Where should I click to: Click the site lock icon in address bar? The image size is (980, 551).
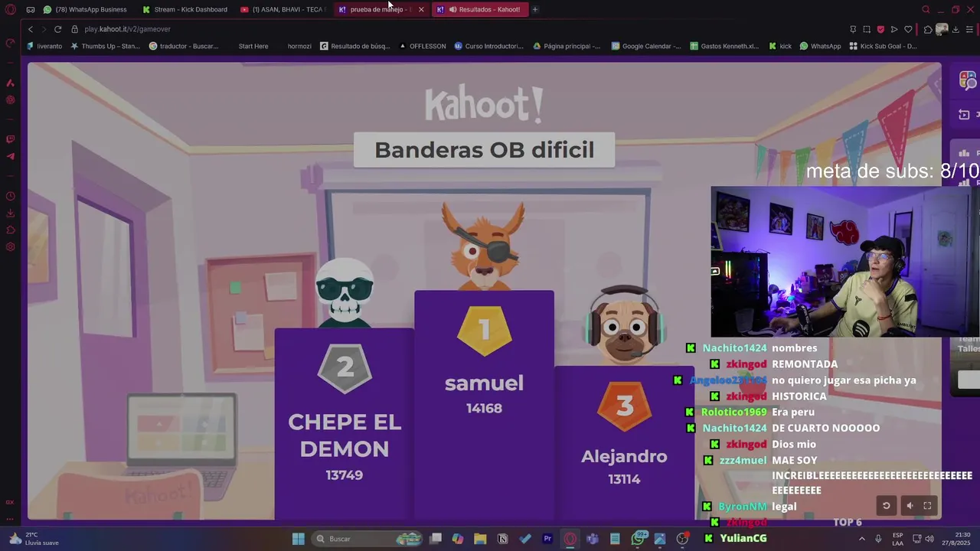75,29
